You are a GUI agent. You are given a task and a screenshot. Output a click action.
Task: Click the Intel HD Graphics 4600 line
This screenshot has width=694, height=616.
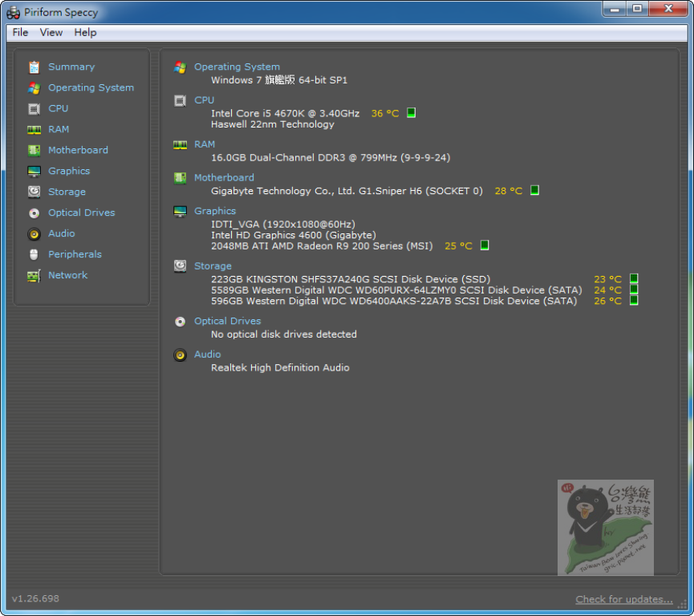pos(294,236)
